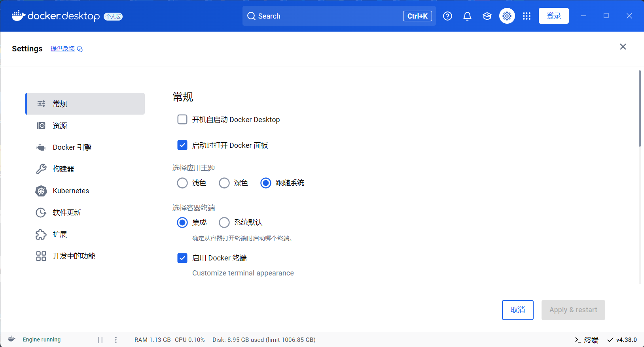Click the 取消 button
The width and height of the screenshot is (644, 347).
click(517, 310)
